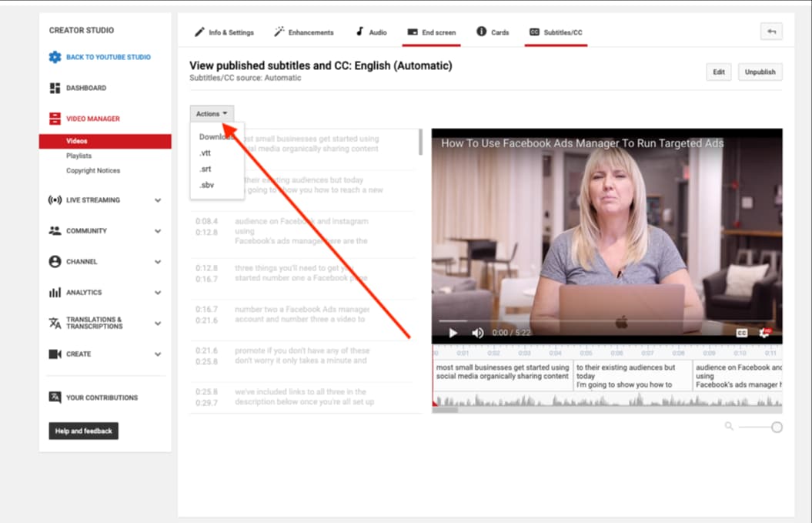Viewport: 812px width, 523px height.
Task: Click the caption row at 0:25.8
Action: [x=302, y=397]
